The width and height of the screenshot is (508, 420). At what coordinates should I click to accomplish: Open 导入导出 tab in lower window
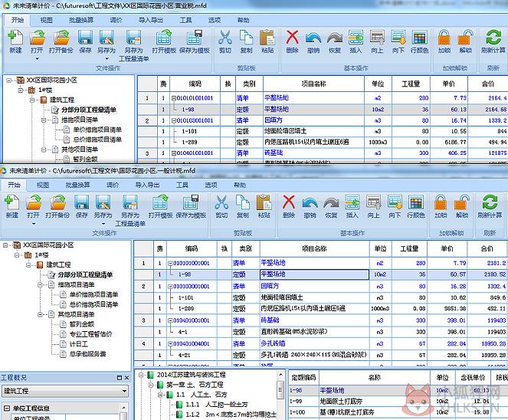(147, 185)
